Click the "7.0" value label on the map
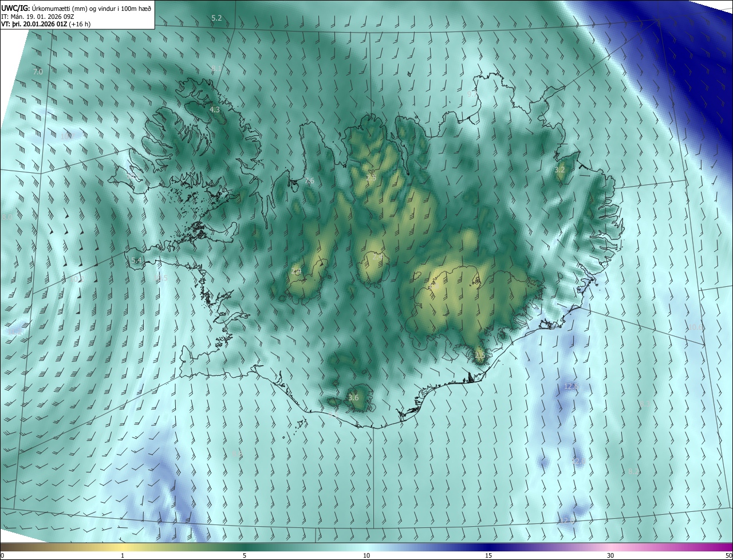 [38, 72]
